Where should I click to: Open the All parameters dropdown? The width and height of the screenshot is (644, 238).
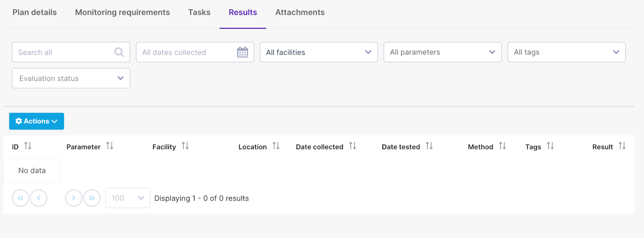[x=443, y=52]
